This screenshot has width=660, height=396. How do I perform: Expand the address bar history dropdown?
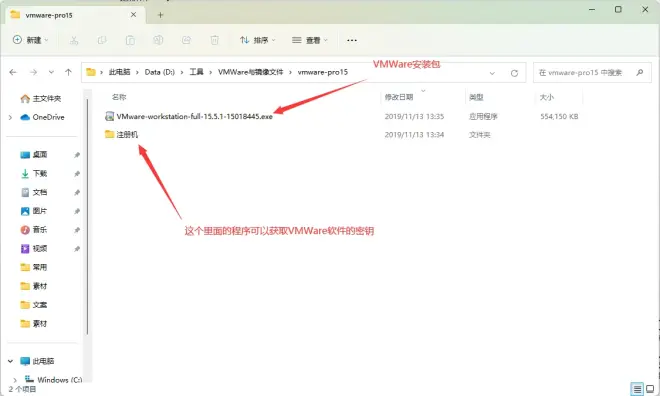click(492, 73)
